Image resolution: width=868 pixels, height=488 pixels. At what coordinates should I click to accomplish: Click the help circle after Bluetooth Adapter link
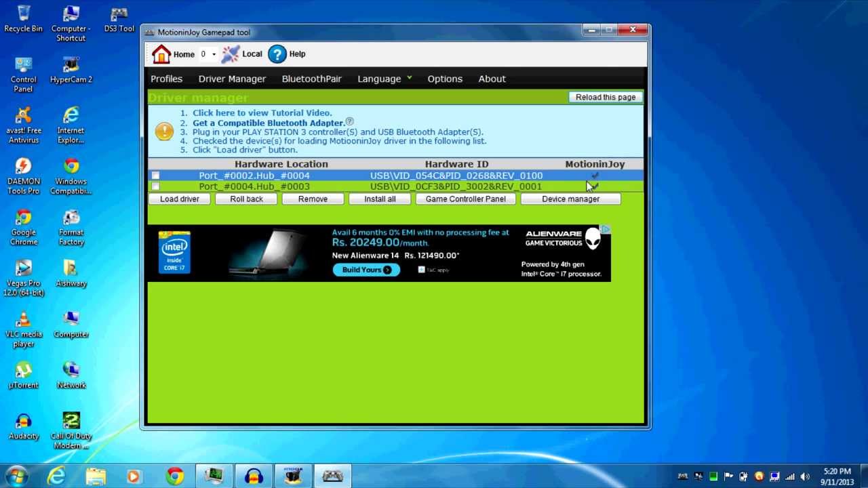349,121
